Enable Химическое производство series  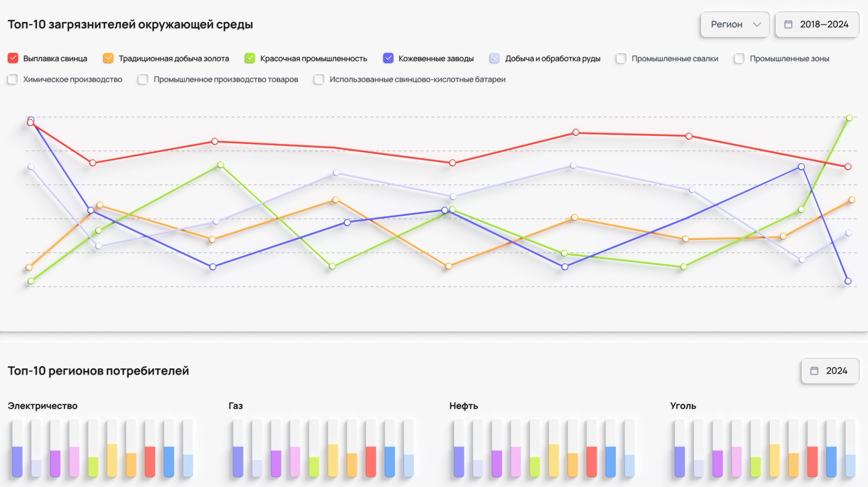(x=13, y=79)
